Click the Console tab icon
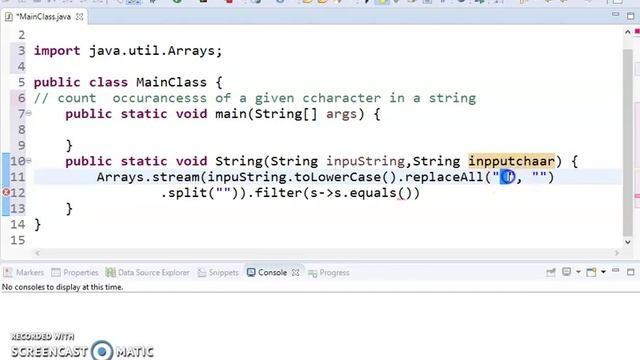Viewport: 640px width, 360px height. pos(251,272)
